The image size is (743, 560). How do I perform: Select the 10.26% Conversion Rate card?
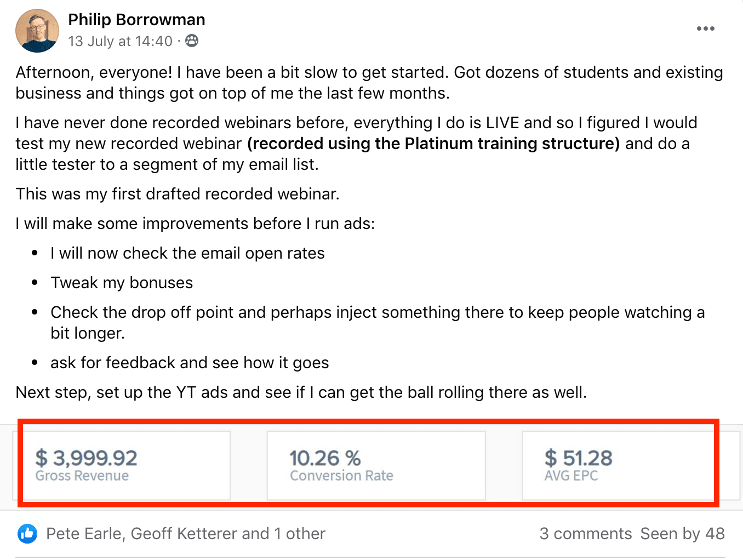coord(376,465)
